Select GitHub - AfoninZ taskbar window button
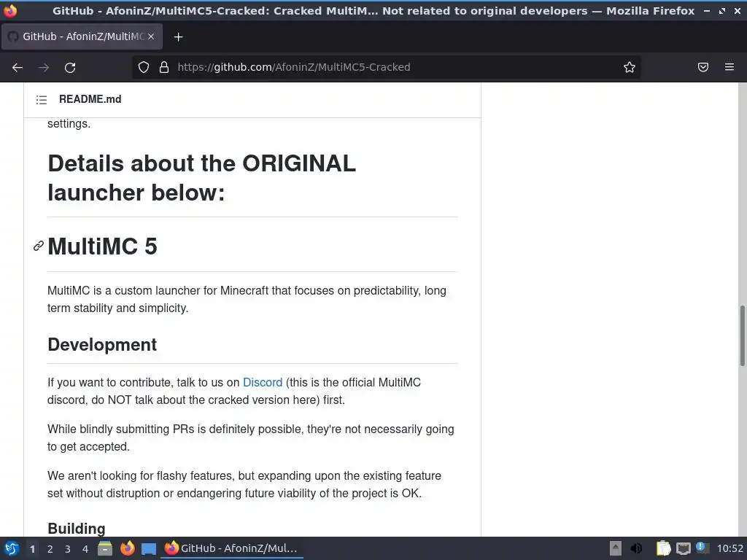747x560 pixels. point(231,548)
